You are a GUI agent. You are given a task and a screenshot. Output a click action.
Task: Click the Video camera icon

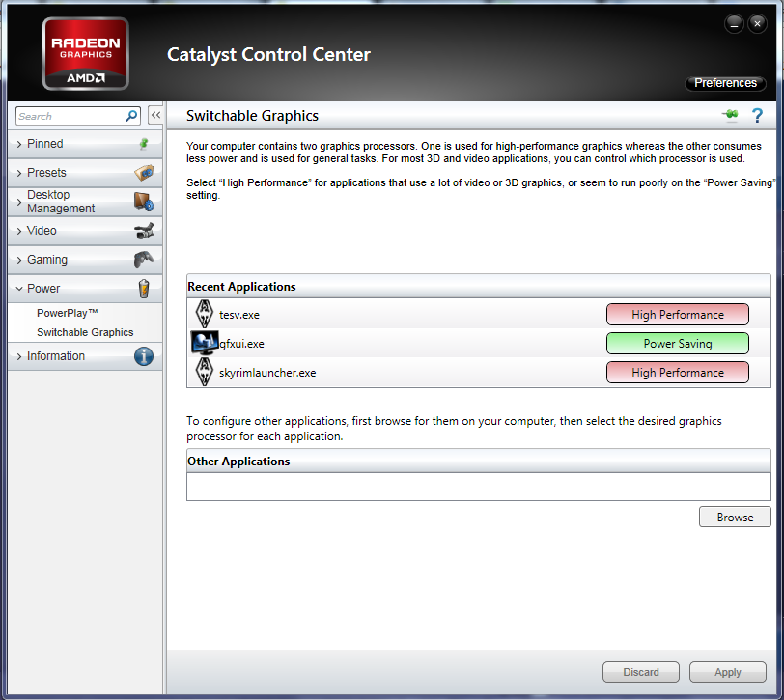pos(144,231)
